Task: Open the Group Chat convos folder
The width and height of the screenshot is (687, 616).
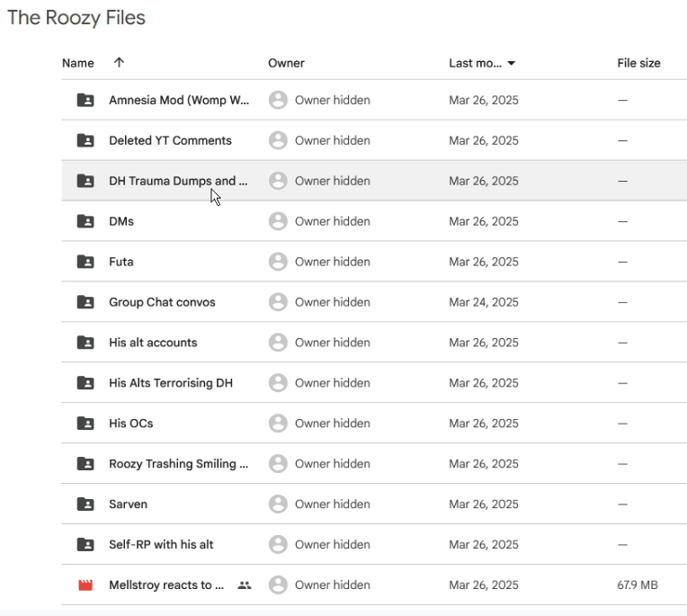Action: point(162,302)
